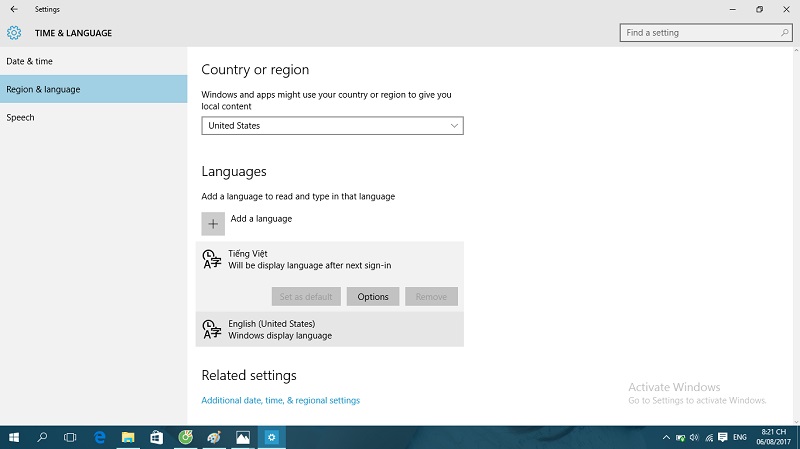Switch the ENG input language indicator
800x449 pixels.
click(x=740, y=437)
